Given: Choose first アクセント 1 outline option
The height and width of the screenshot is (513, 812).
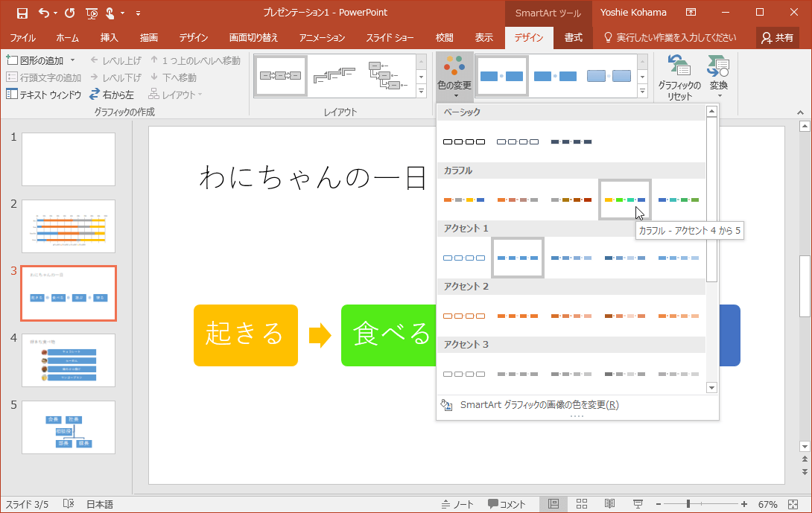Looking at the screenshot, I should [464, 258].
